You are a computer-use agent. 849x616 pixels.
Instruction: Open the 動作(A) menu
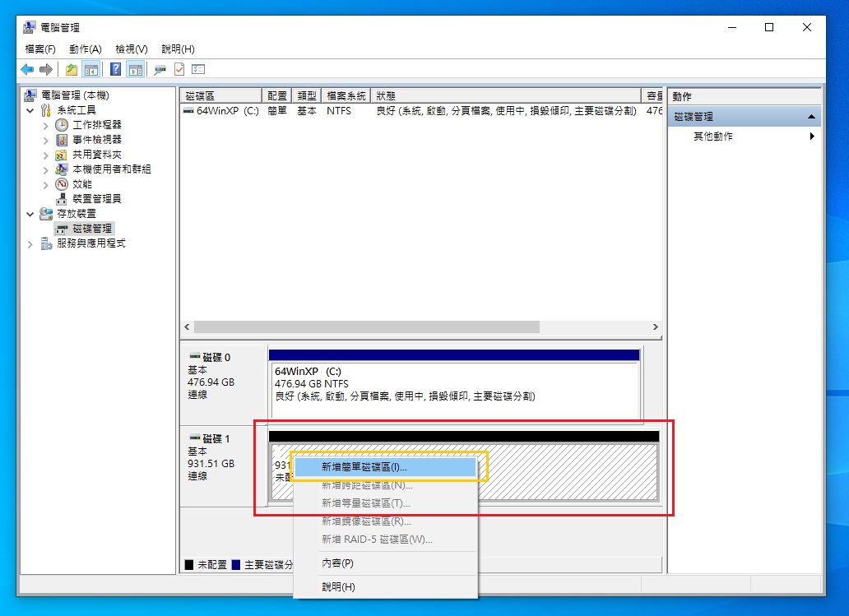[x=86, y=49]
